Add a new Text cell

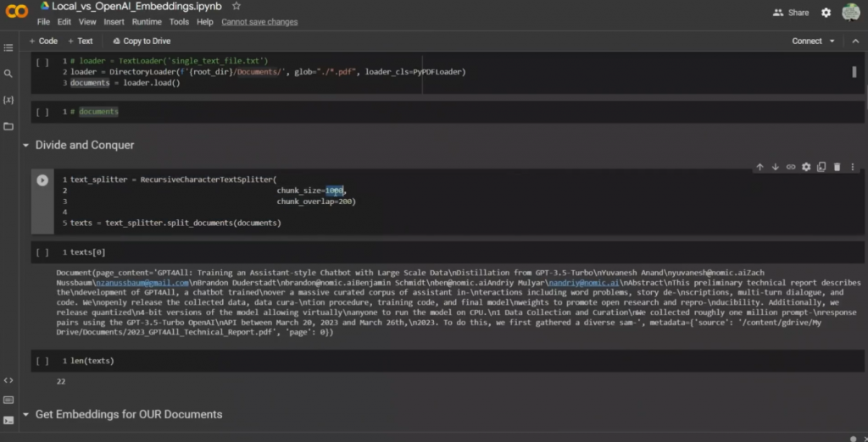coord(81,41)
